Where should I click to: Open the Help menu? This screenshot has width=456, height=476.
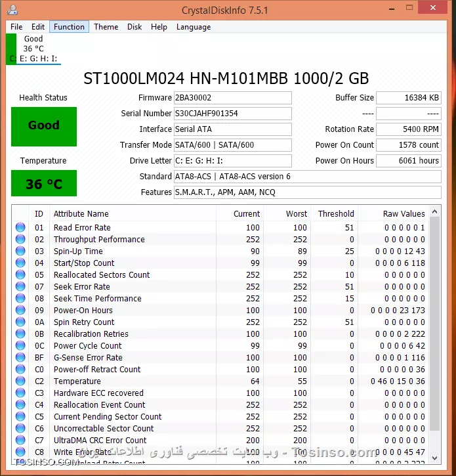pyautogui.click(x=159, y=27)
